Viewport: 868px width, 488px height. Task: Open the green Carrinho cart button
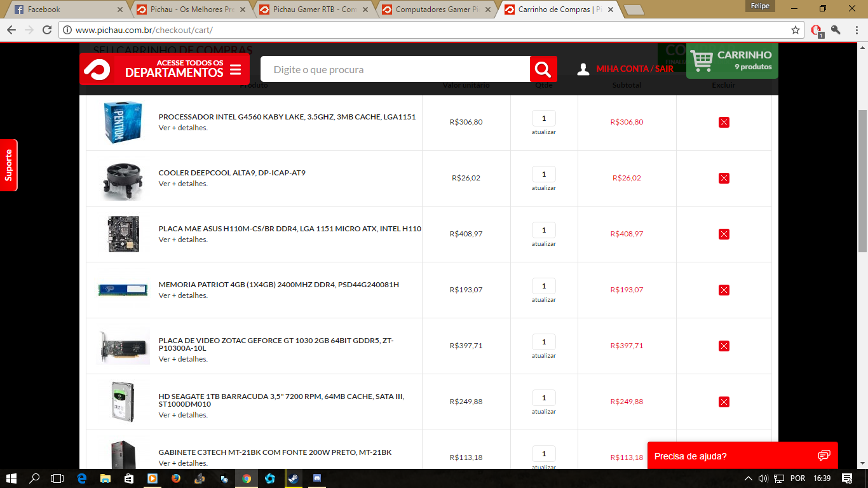732,61
